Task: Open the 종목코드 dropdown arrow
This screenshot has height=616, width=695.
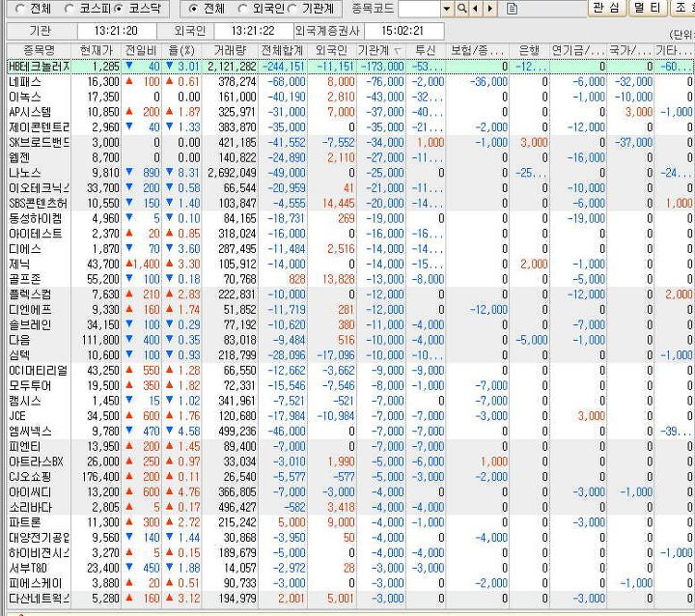Action: 447,9
